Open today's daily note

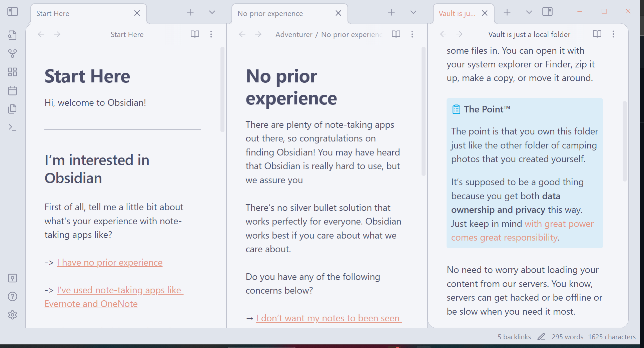point(12,90)
